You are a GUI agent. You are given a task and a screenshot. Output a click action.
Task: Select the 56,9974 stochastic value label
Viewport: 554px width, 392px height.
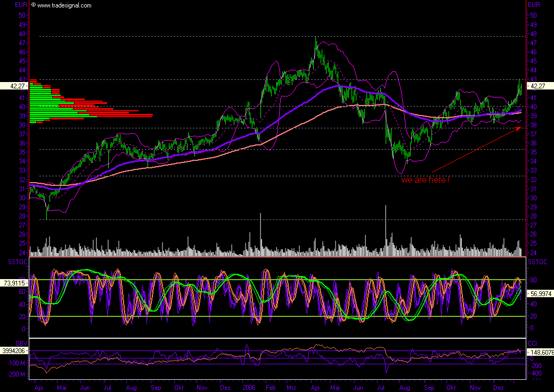click(x=540, y=293)
